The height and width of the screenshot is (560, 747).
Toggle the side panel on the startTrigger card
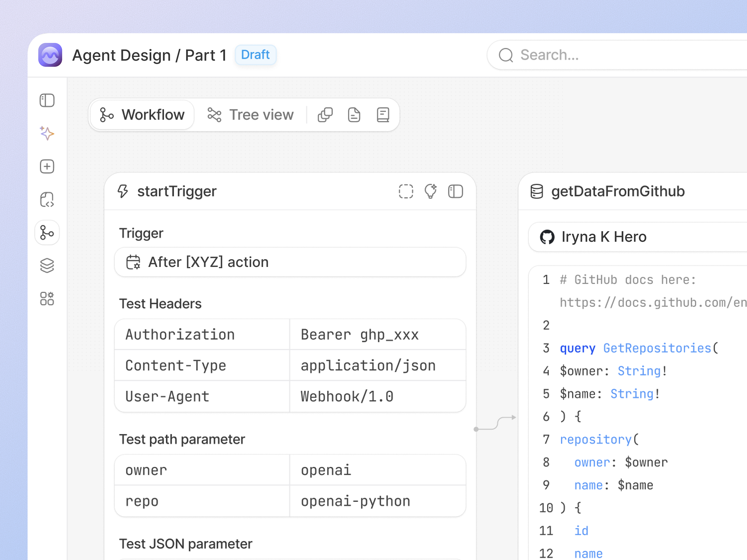click(x=456, y=191)
